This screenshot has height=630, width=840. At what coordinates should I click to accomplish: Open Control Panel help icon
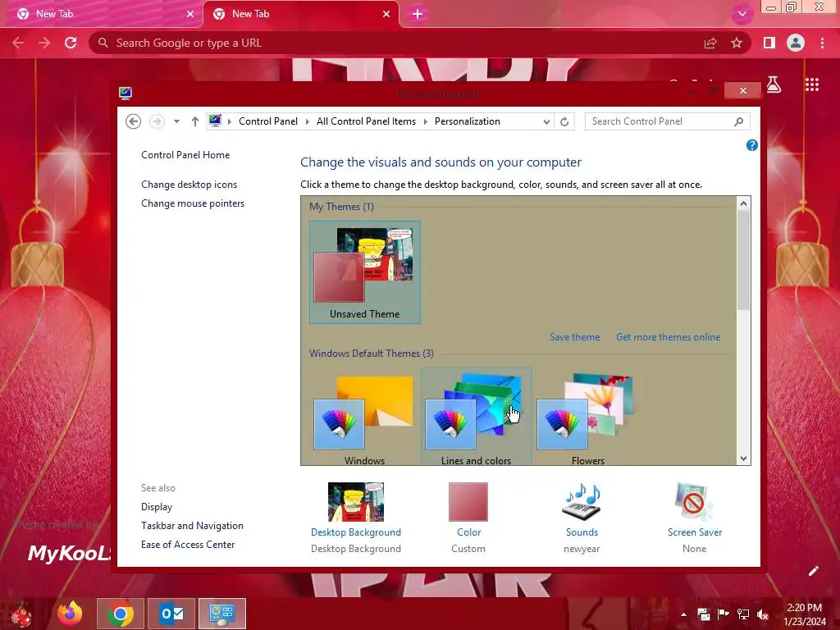(751, 145)
